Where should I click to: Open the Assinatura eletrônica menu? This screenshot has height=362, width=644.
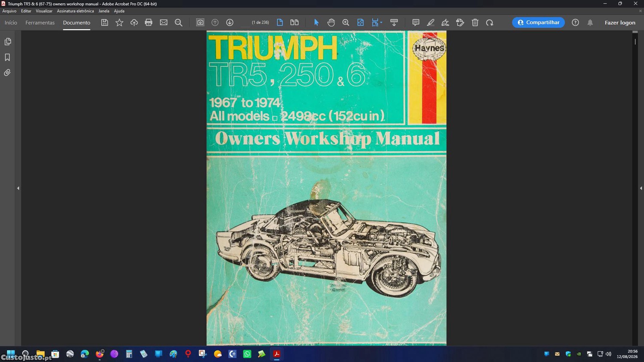coord(75,11)
